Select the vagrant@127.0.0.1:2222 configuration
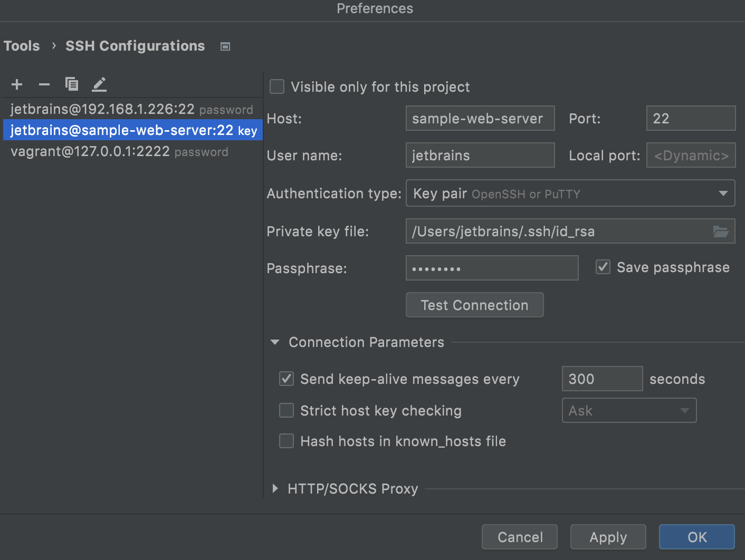 pyautogui.click(x=90, y=151)
